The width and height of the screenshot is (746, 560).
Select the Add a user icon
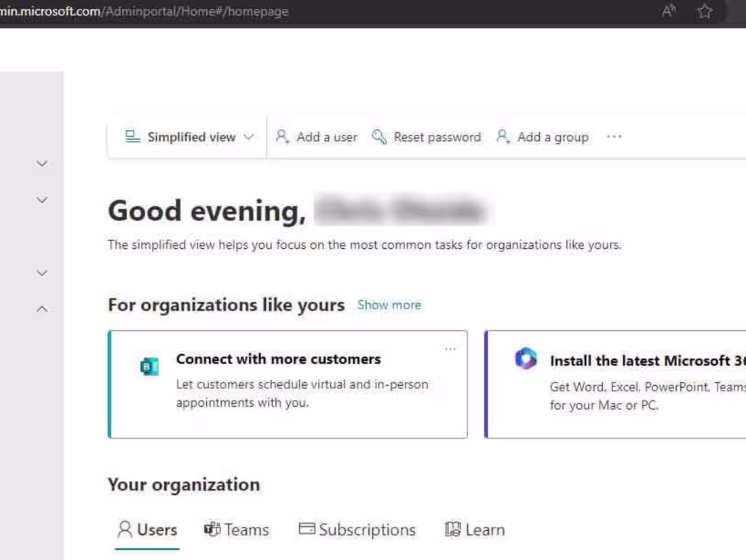283,136
